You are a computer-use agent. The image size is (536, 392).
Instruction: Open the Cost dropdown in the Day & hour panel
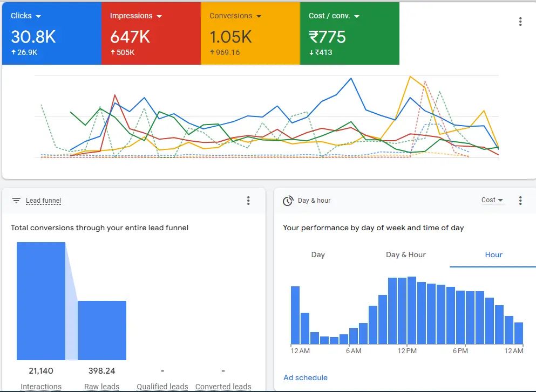pyautogui.click(x=492, y=200)
